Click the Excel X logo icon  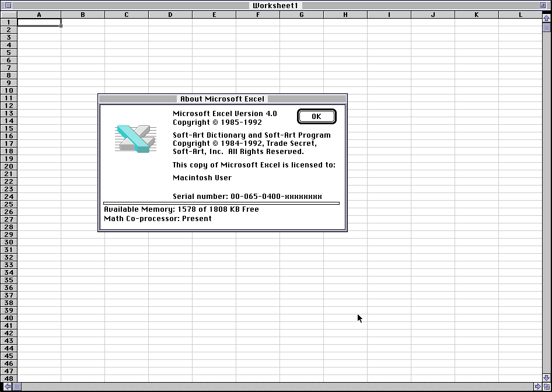click(x=135, y=139)
